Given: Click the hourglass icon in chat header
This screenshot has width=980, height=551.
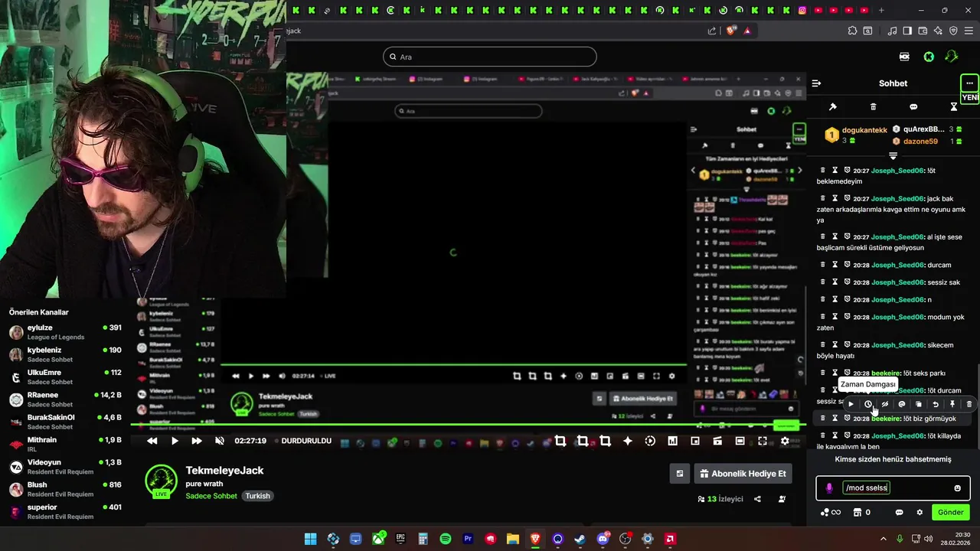Looking at the screenshot, I should point(954,106).
